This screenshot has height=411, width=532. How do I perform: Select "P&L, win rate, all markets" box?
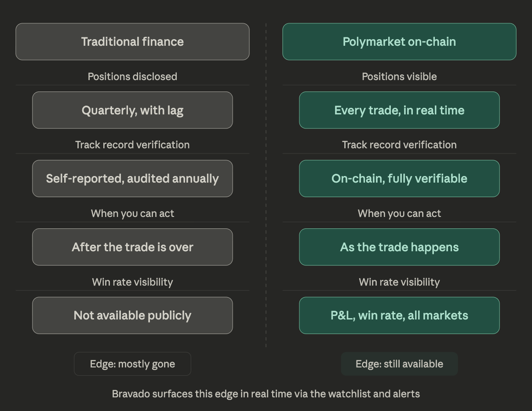coord(399,316)
